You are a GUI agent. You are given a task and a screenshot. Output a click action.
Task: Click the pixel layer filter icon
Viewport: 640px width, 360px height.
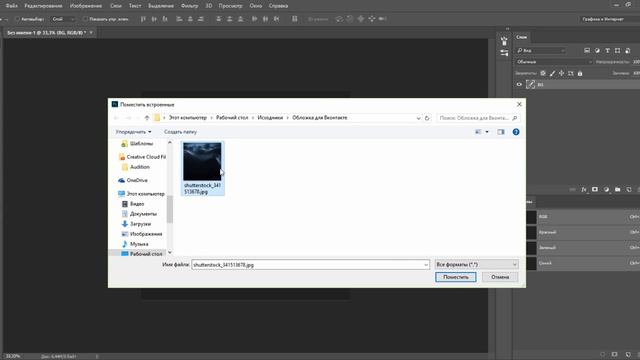click(587, 51)
